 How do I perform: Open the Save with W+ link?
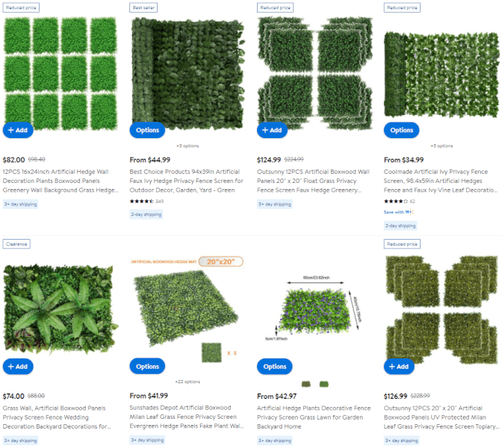point(399,212)
